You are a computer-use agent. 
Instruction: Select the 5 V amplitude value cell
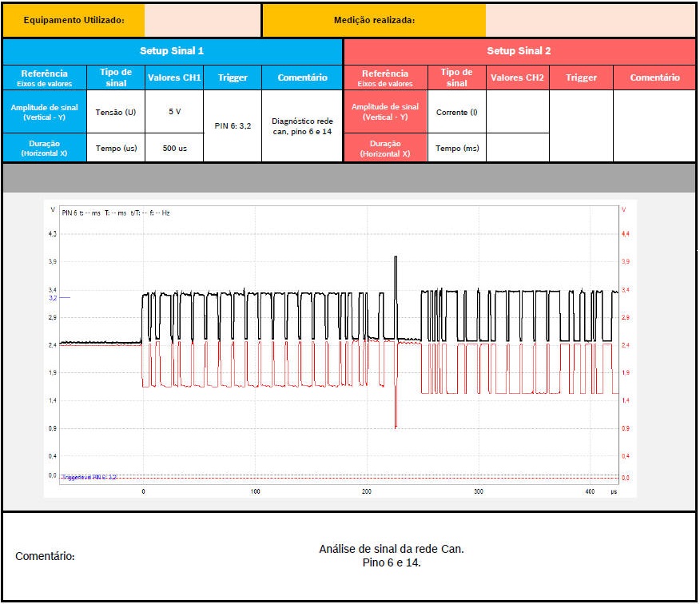(174, 112)
